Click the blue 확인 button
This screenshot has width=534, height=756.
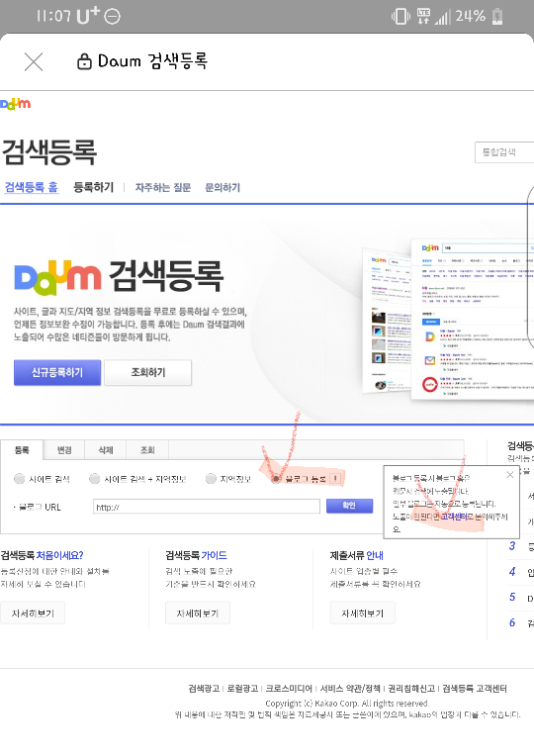click(x=349, y=506)
